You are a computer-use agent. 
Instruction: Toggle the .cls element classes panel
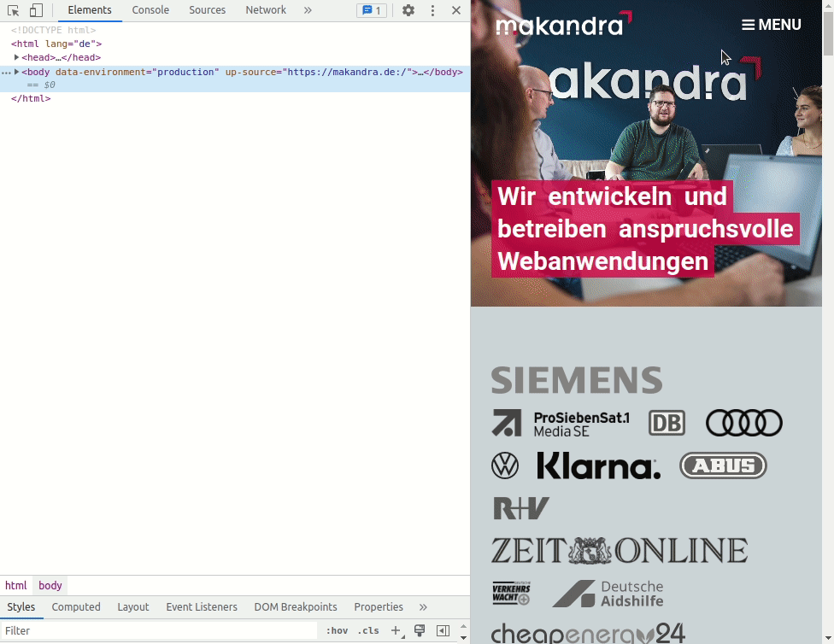[x=368, y=630]
